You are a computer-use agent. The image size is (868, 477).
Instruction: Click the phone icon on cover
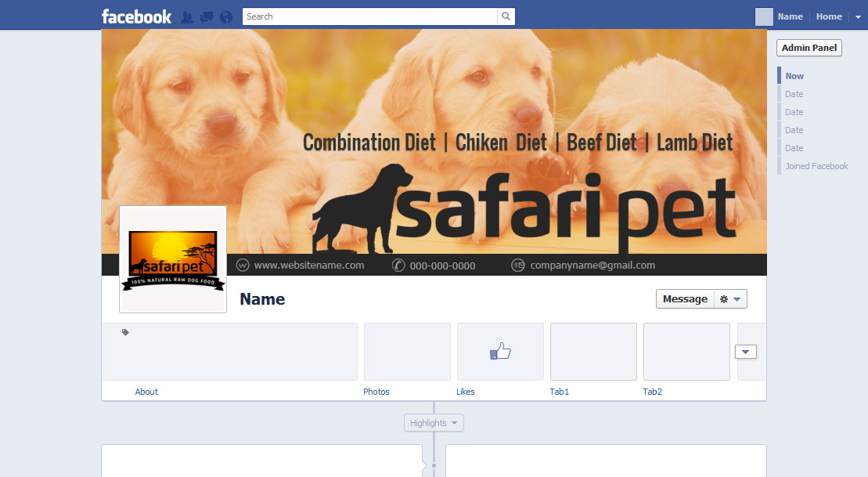click(398, 266)
